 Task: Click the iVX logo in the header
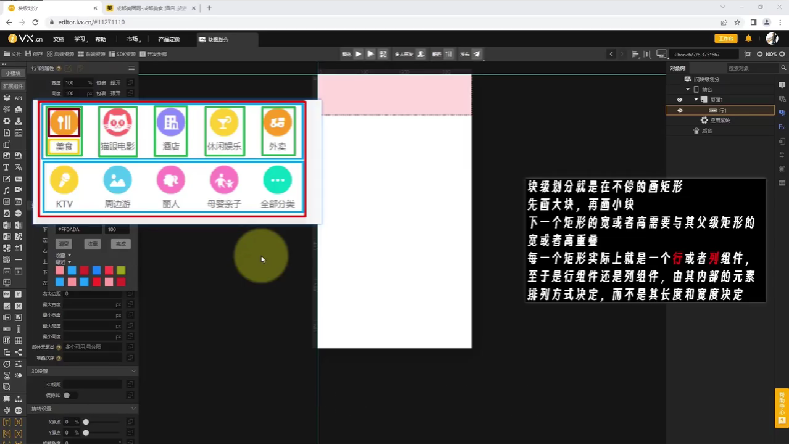click(x=25, y=39)
